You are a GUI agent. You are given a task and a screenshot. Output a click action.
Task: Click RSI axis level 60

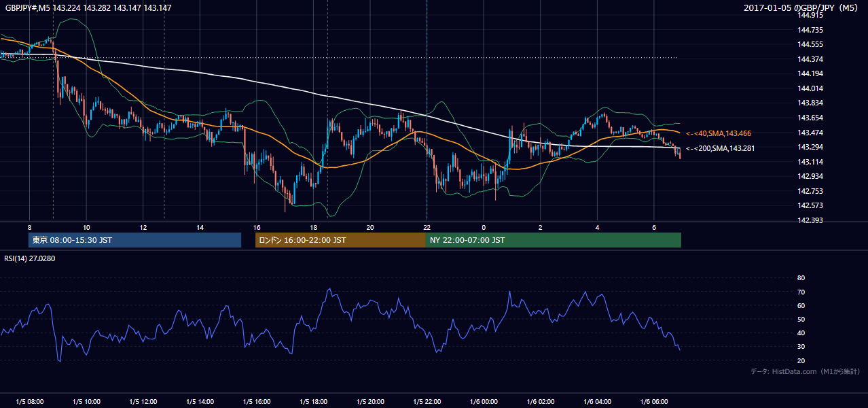(801, 305)
